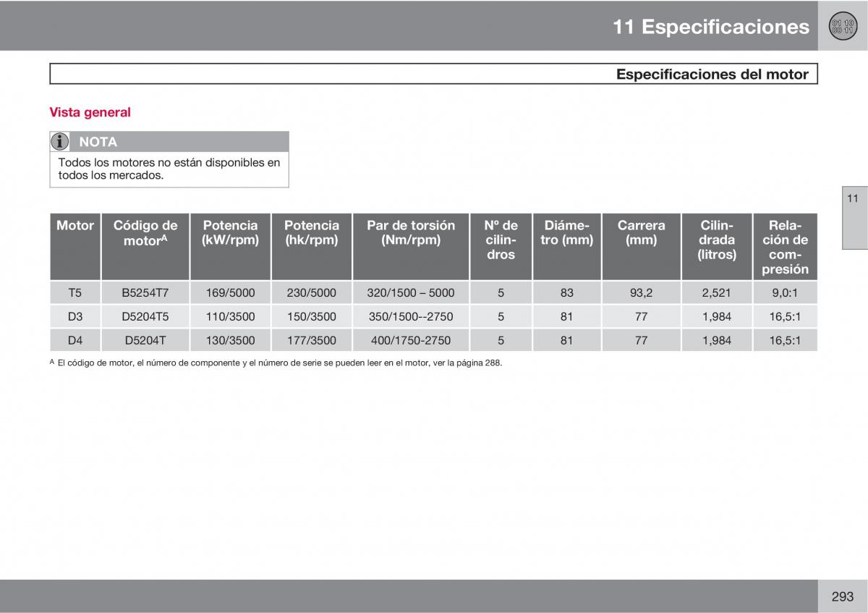
Task: Click the '11 Especificaciones' page heading
Action: (x=711, y=27)
